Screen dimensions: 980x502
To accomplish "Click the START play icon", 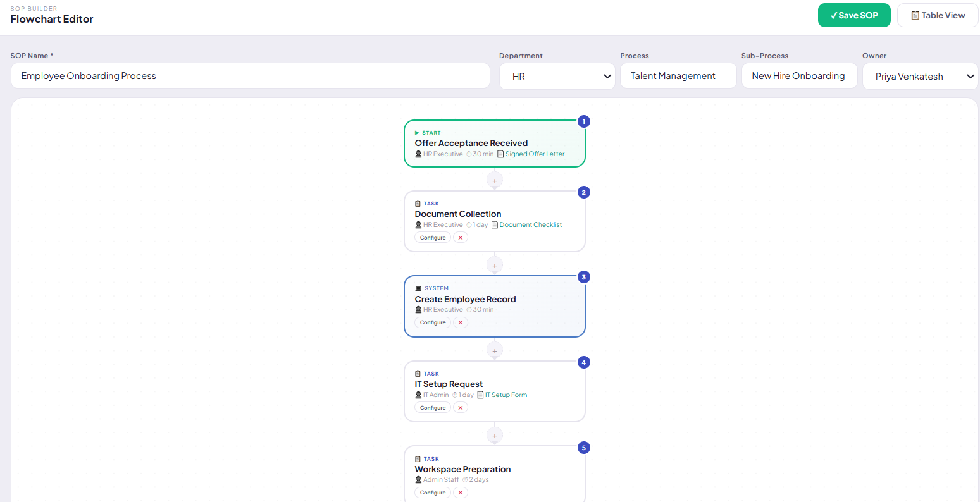I will [417, 133].
